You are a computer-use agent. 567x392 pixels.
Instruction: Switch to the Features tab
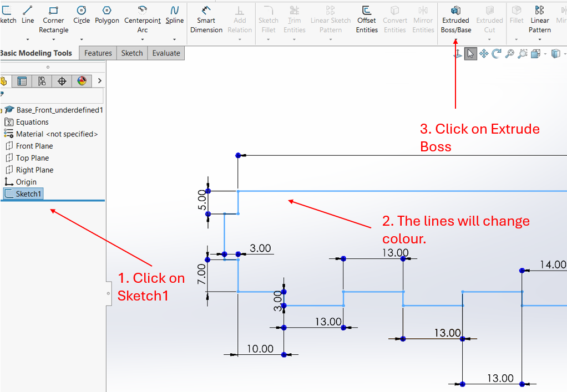point(98,53)
